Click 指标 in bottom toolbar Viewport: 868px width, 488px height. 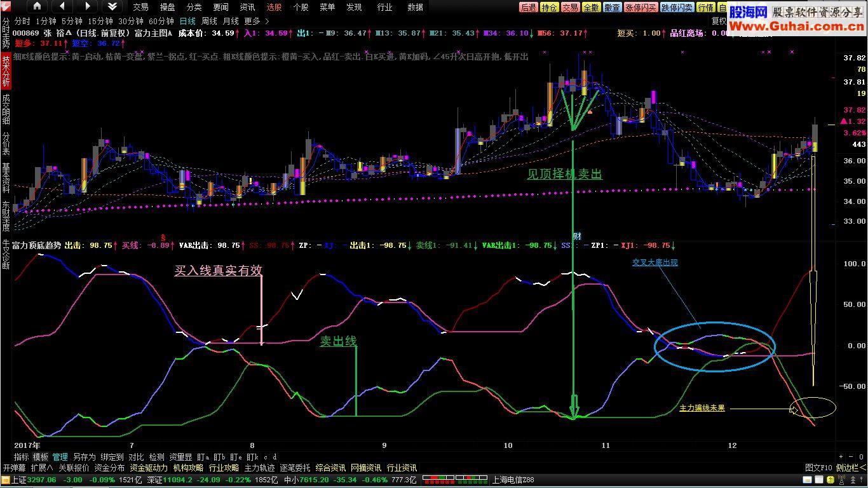(x=21, y=457)
